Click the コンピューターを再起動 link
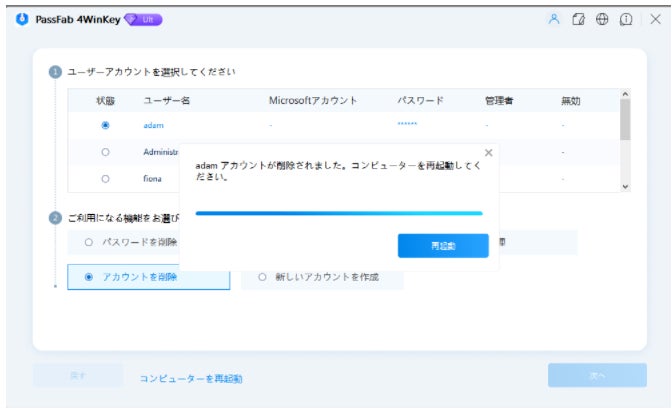This screenshot has width=672, height=410. (x=191, y=378)
